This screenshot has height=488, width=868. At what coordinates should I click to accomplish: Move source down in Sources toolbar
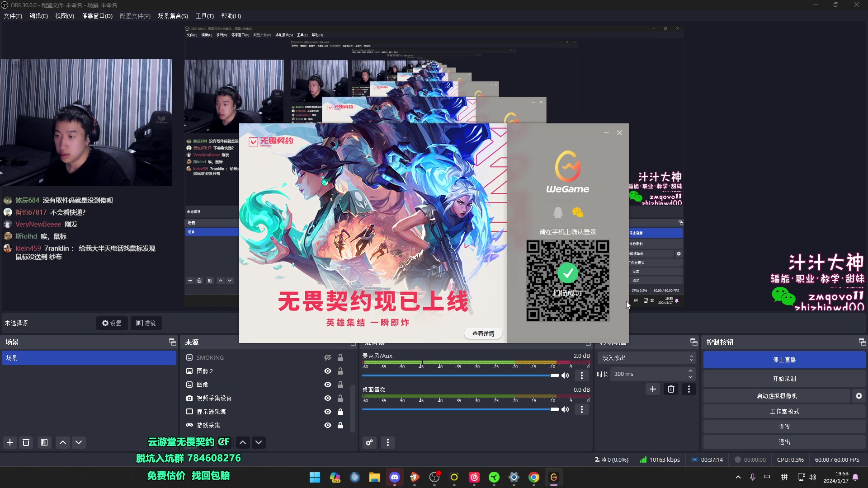(x=259, y=442)
